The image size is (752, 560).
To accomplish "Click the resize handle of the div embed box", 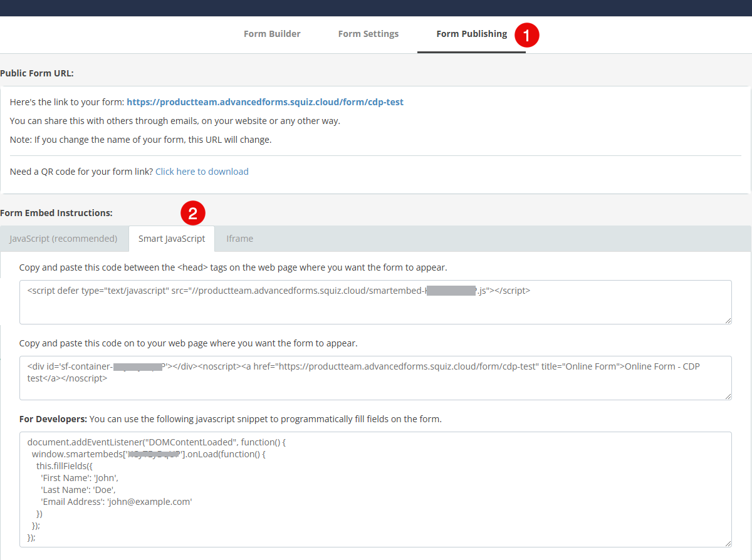I will tap(728, 395).
